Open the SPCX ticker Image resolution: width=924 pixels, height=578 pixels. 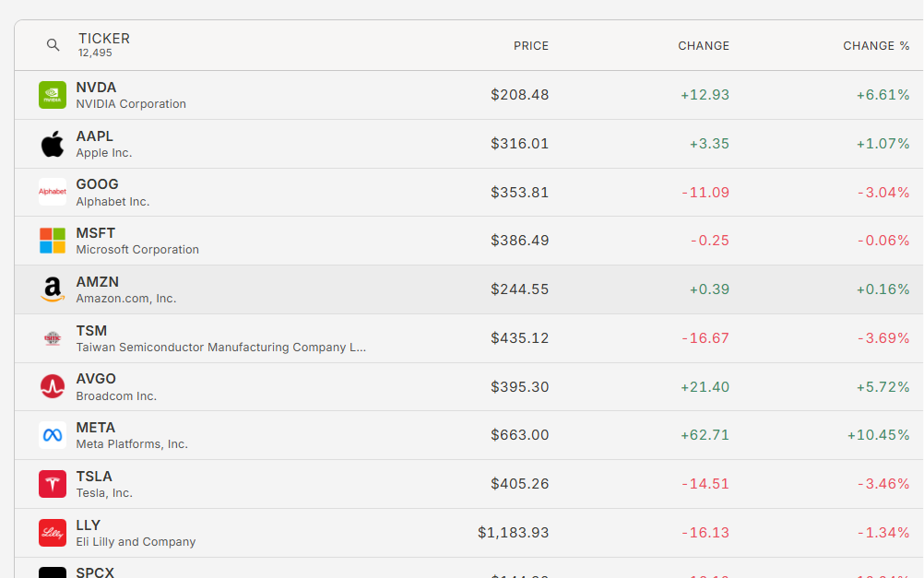(x=95, y=572)
